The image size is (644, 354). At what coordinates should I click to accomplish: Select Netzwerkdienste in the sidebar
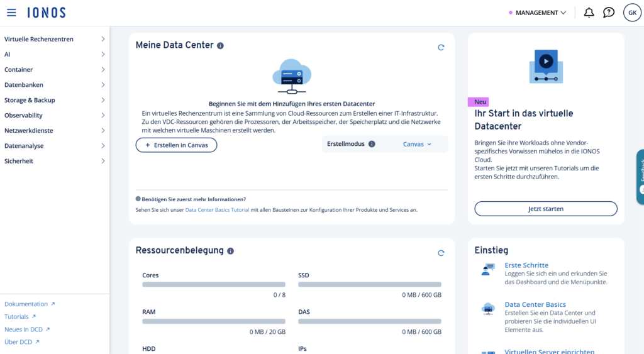point(29,130)
